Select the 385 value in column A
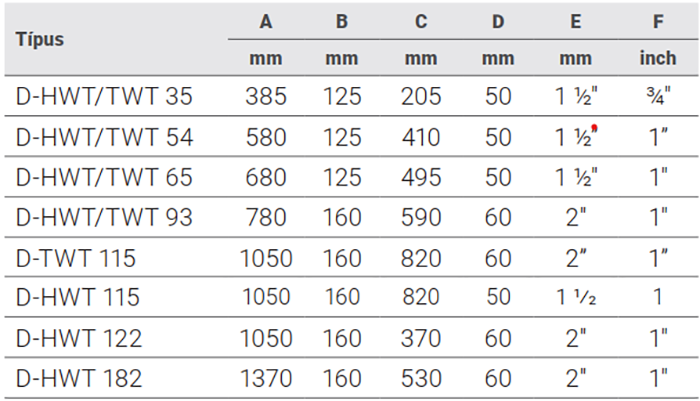 tap(265, 97)
